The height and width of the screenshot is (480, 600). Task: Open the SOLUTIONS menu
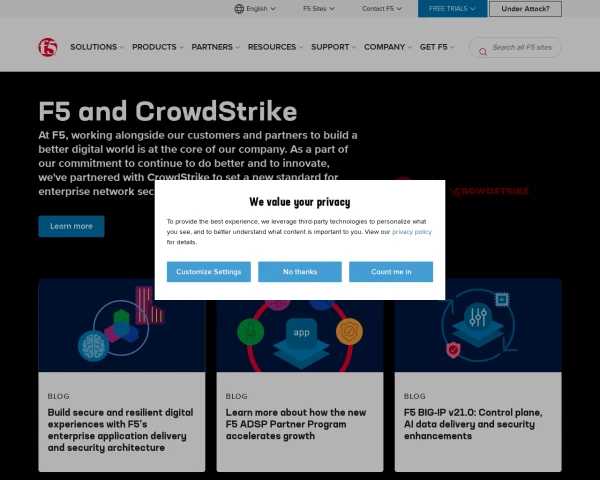pyautogui.click(x=97, y=47)
